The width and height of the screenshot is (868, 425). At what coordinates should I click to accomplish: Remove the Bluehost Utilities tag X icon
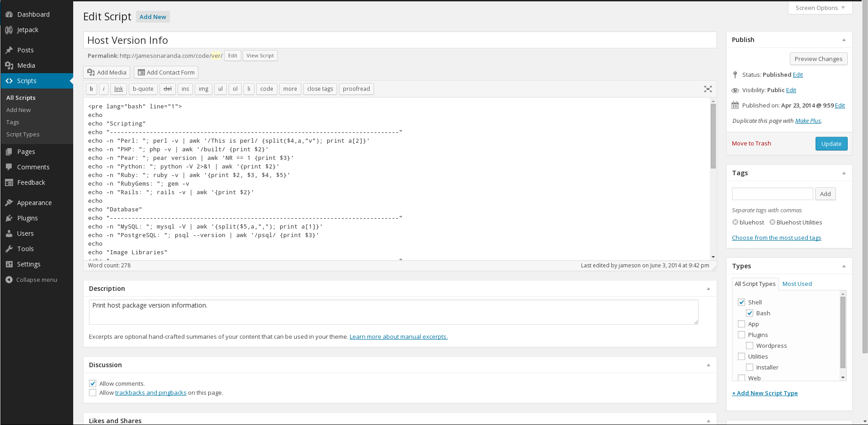[x=773, y=222]
